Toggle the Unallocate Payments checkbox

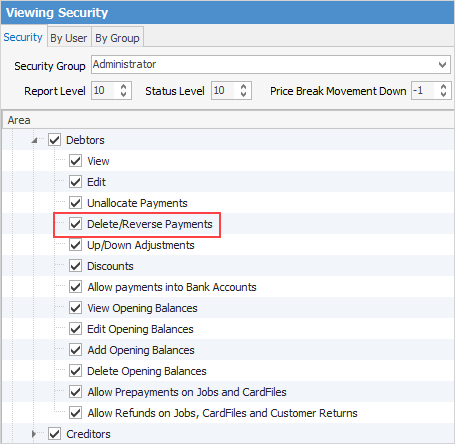tap(75, 203)
